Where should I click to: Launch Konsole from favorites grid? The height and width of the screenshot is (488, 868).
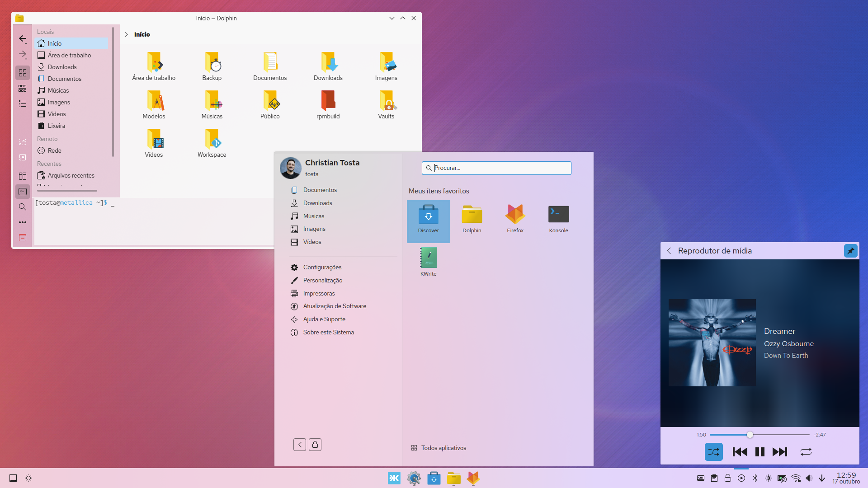[x=558, y=221]
